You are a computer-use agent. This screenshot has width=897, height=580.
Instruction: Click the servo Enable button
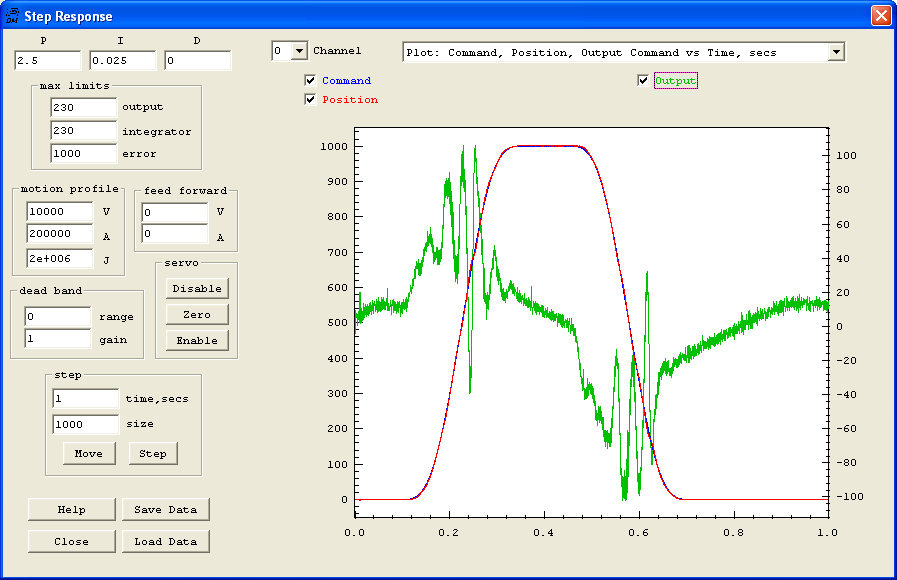[197, 340]
